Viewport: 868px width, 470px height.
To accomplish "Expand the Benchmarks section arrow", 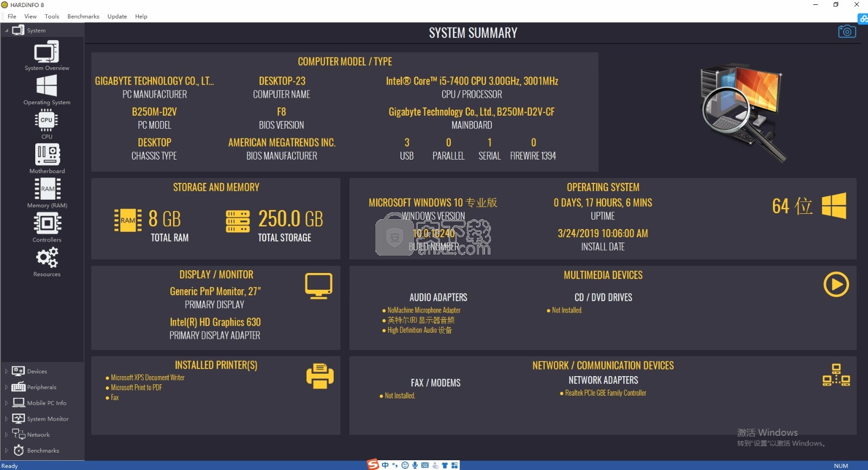I will 7,450.
